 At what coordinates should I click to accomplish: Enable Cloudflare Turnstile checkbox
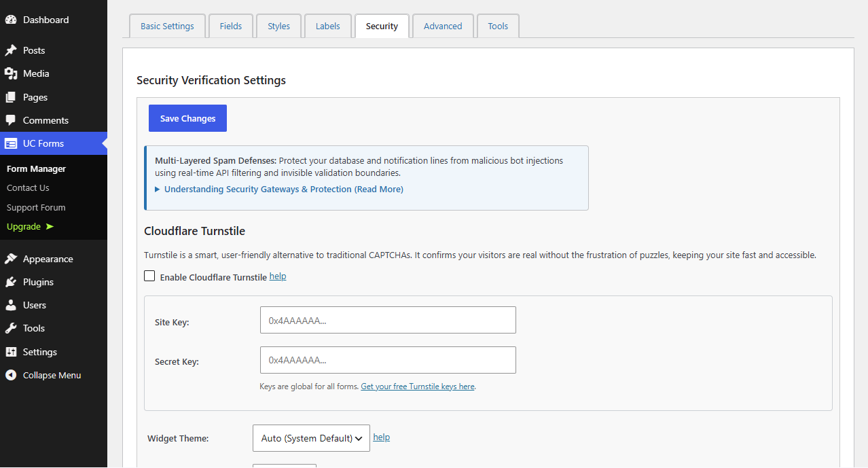149,276
